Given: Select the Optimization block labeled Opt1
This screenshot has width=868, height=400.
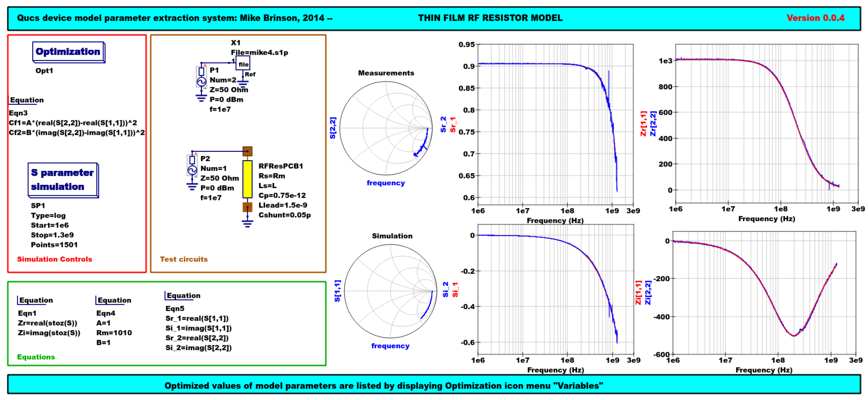Looking at the screenshot, I should 69,52.
